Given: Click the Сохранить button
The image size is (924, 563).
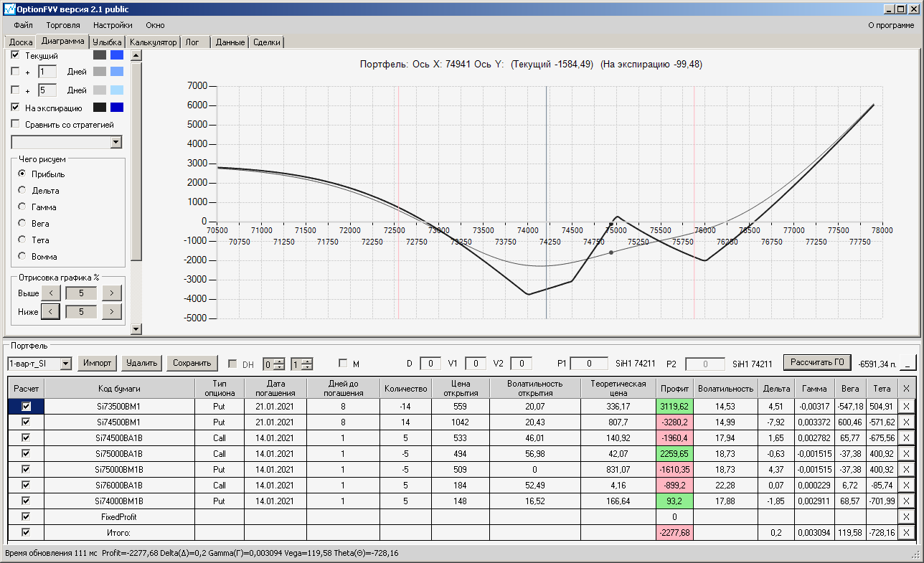Looking at the screenshot, I should click(x=192, y=363).
